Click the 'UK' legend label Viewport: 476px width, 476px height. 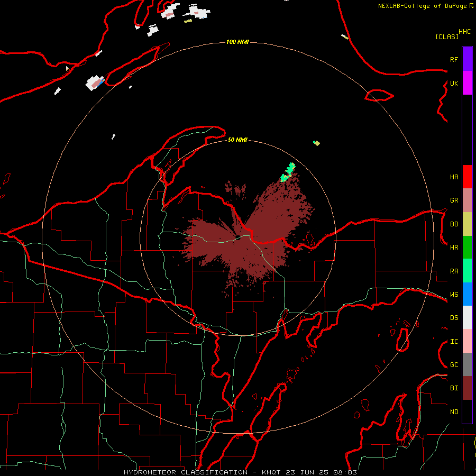pyautogui.click(x=454, y=84)
